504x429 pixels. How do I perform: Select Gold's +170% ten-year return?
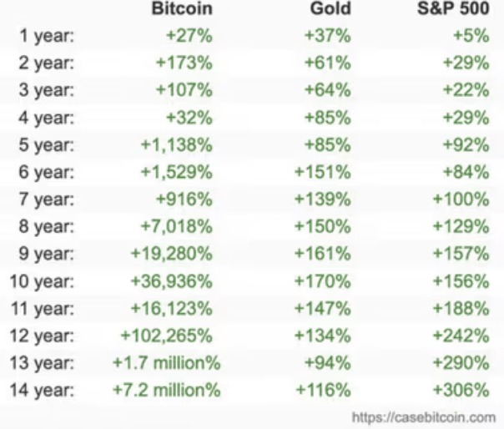pos(323,281)
